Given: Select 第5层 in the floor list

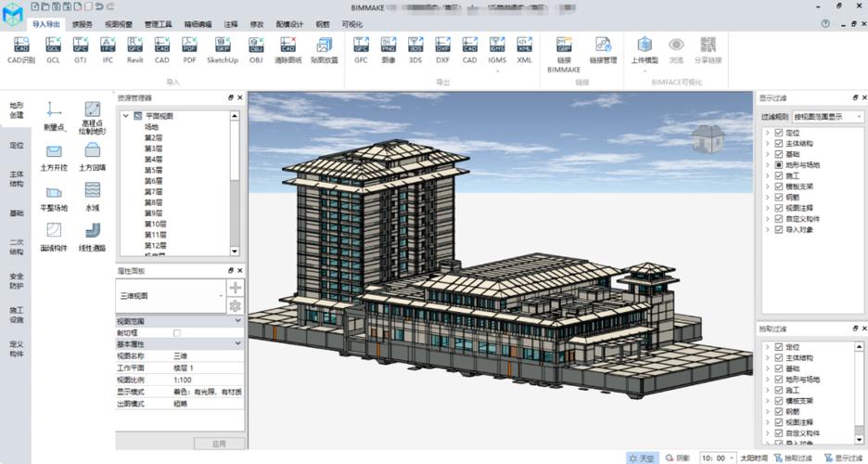Looking at the screenshot, I should (153, 170).
